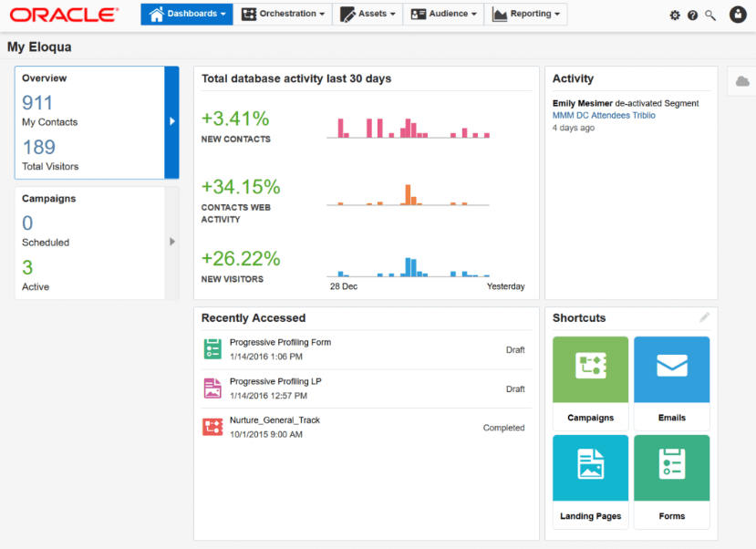Open the help question mark icon
Viewport: 756px width, 549px height.
tap(692, 16)
